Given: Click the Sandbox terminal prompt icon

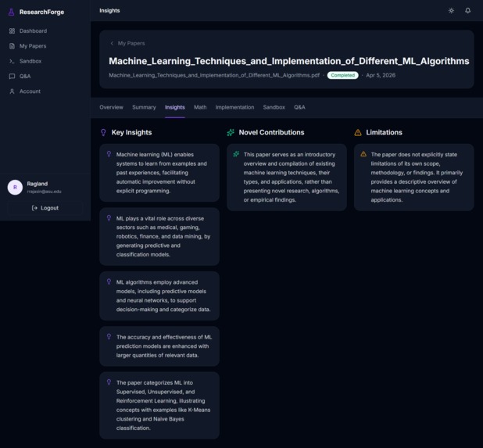Looking at the screenshot, I should (x=12, y=61).
